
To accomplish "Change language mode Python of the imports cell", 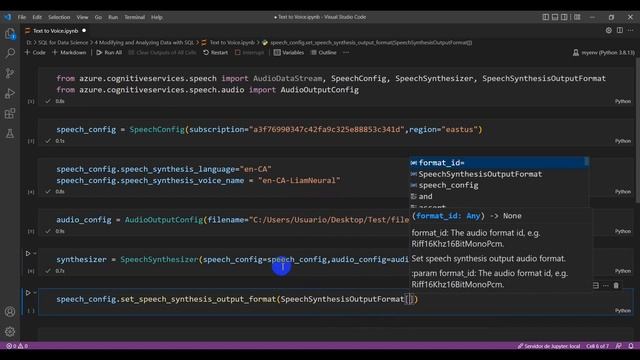I will point(623,101).
